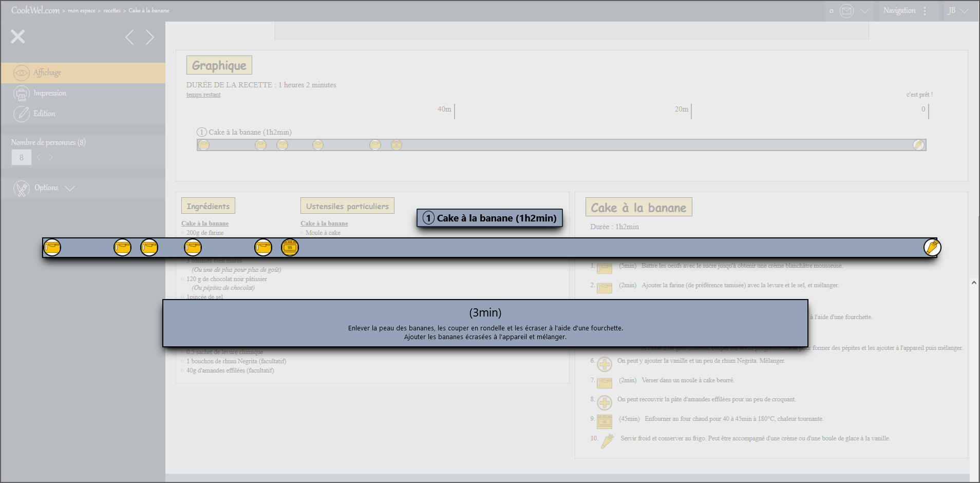Close the side panel with the X icon
Viewport: 980px width, 483px height.
point(18,36)
